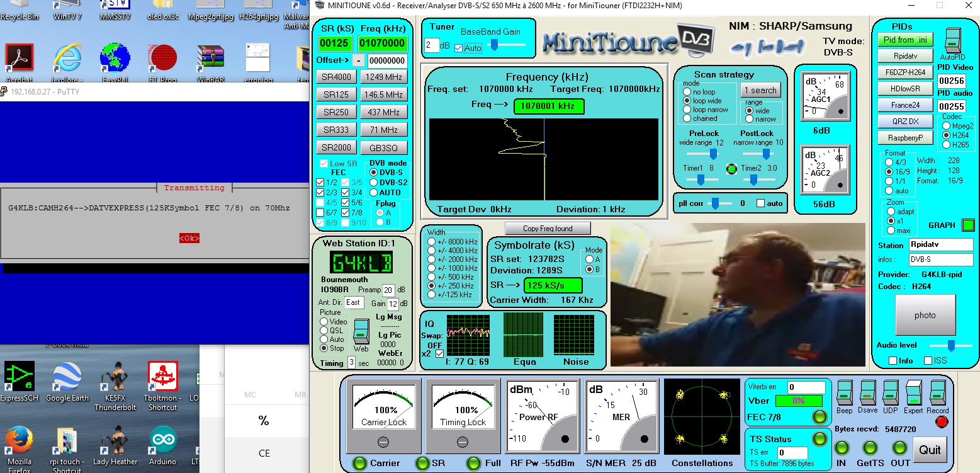Click the GB3SQ preset button

pos(383,148)
